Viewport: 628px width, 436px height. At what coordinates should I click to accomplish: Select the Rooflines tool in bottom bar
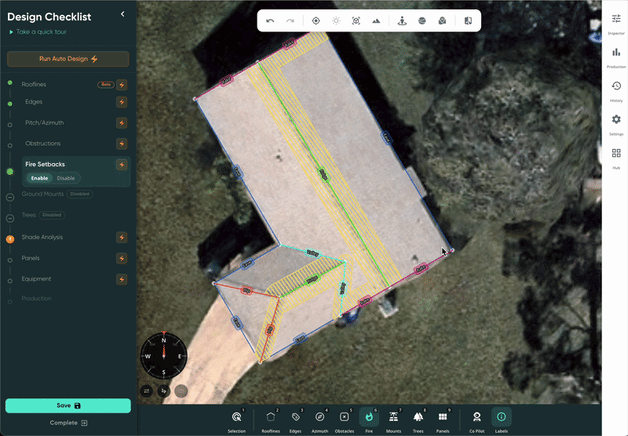271,420
